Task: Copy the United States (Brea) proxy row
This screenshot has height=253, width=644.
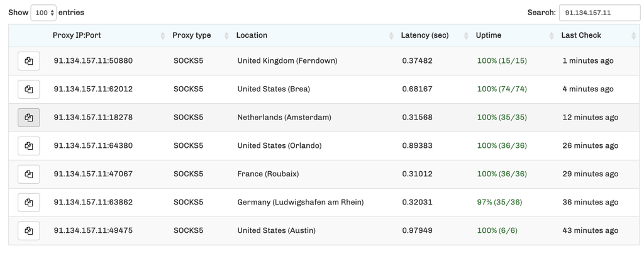Action: (x=29, y=89)
